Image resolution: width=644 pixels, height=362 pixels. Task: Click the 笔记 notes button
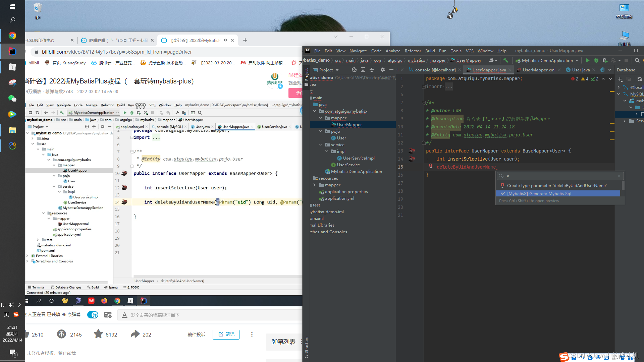pyautogui.click(x=226, y=334)
